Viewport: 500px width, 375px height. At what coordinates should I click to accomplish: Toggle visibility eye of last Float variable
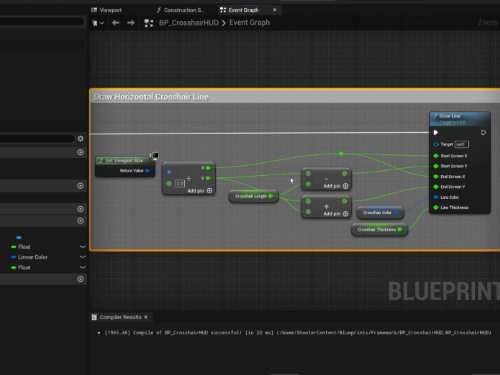(x=83, y=267)
